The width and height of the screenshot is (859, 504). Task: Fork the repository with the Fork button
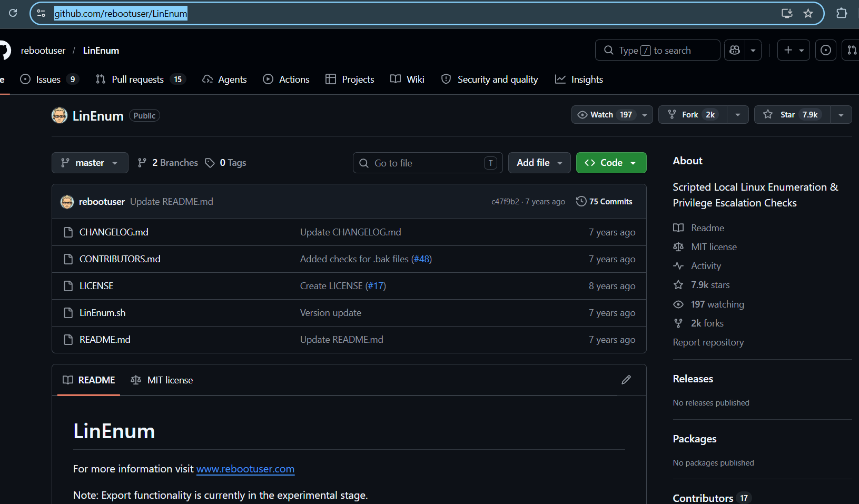[x=693, y=115]
